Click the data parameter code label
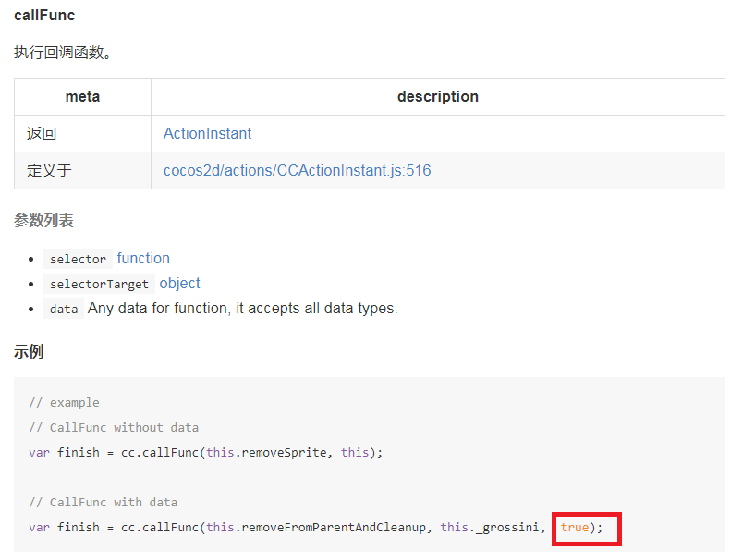743x560 pixels. pyautogui.click(x=64, y=310)
